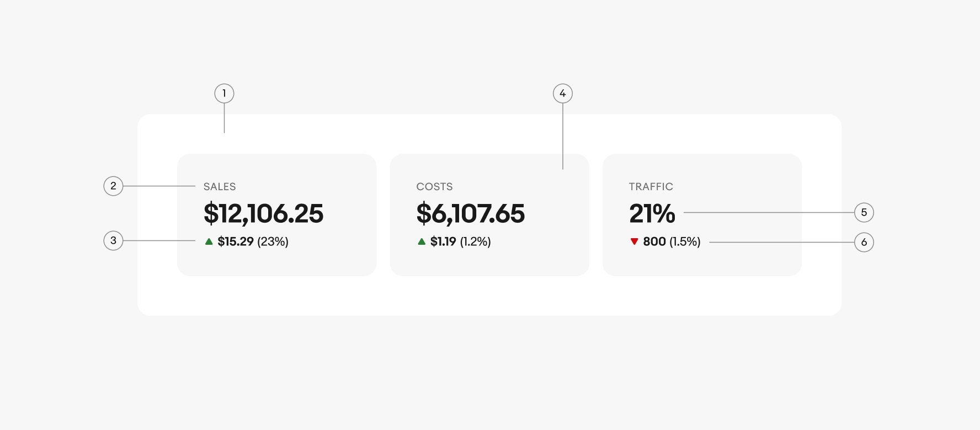The height and width of the screenshot is (430, 980).
Task: Select the 21% traffic value
Action: coord(652,213)
